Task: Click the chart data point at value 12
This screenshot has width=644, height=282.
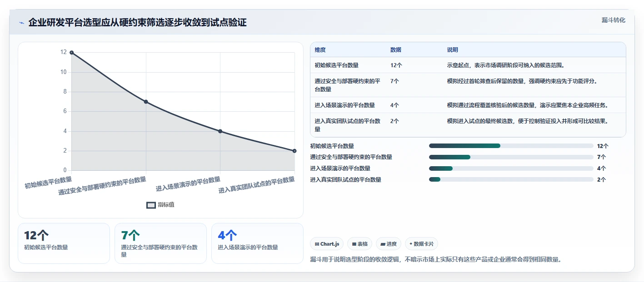Action: (71, 53)
